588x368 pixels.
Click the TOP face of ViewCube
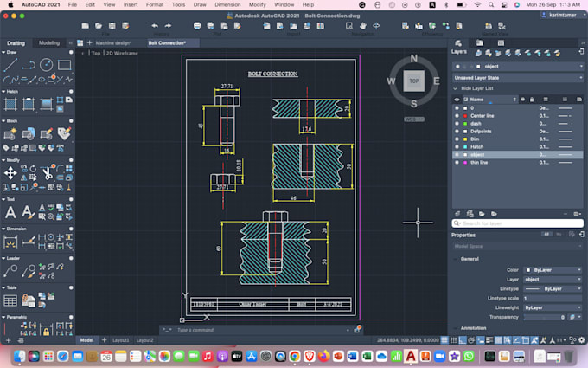pos(413,81)
